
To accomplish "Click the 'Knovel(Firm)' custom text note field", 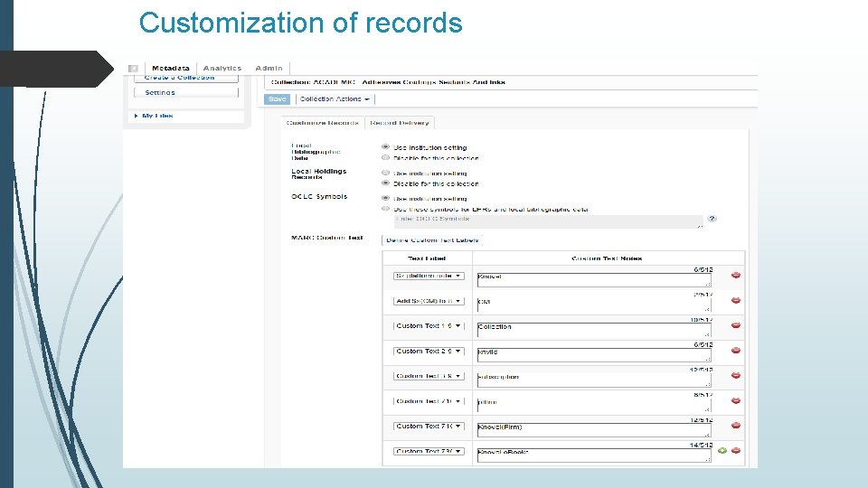I will [x=594, y=429].
